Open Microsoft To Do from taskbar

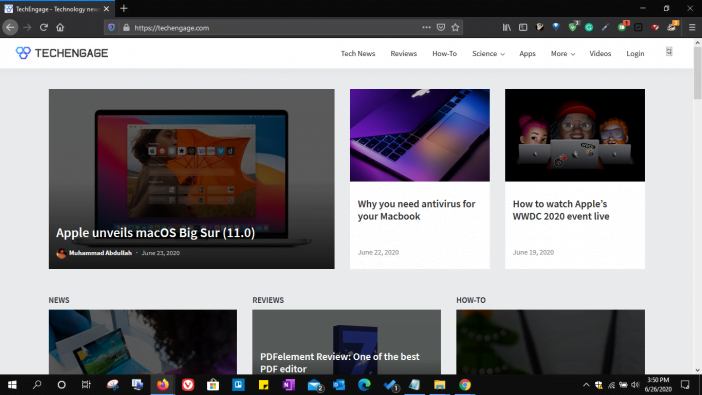[390, 385]
